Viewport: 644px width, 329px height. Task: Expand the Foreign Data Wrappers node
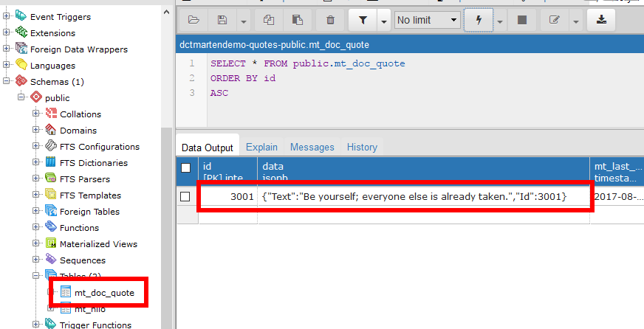(6, 49)
